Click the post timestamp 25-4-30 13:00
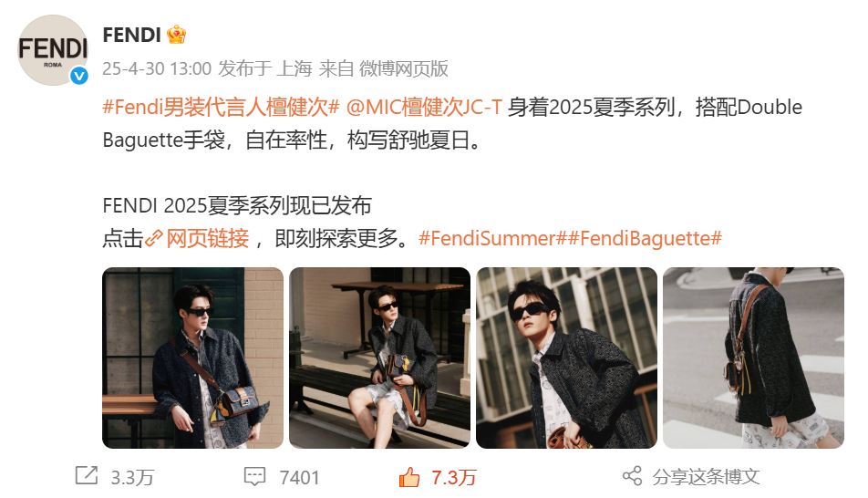The image size is (868, 498). tap(157, 68)
